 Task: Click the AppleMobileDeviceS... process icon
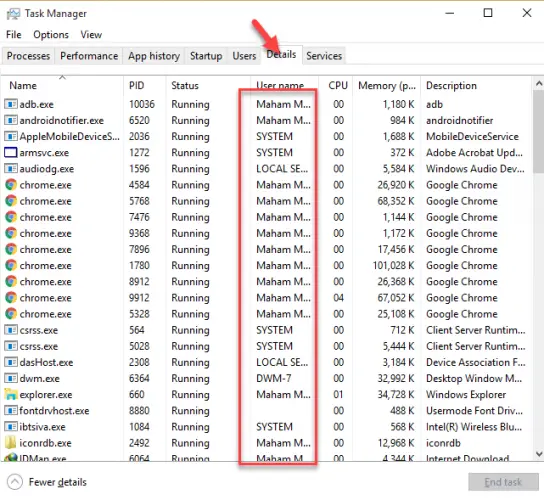pyautogui.click(x=11, y=136)
